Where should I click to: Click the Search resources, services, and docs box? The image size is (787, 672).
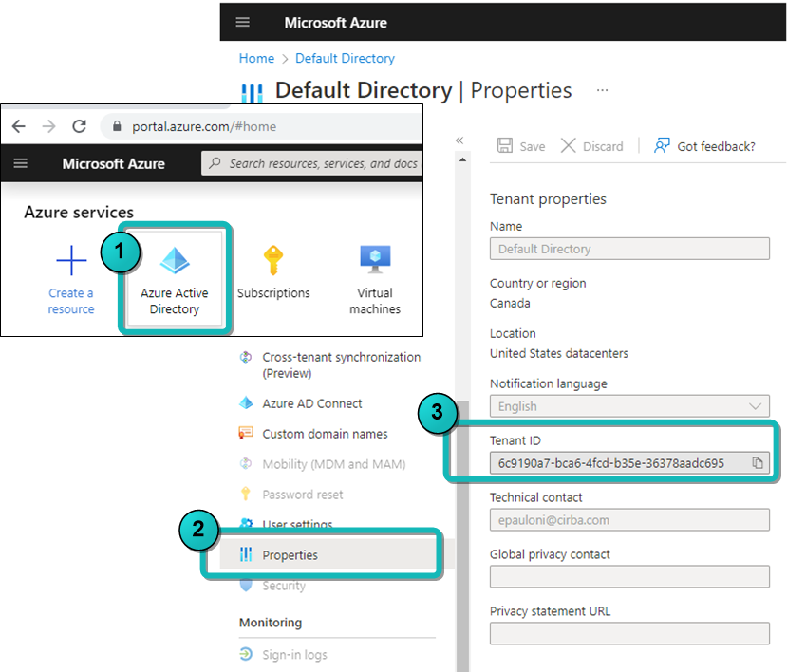click(x=312, y=163)
